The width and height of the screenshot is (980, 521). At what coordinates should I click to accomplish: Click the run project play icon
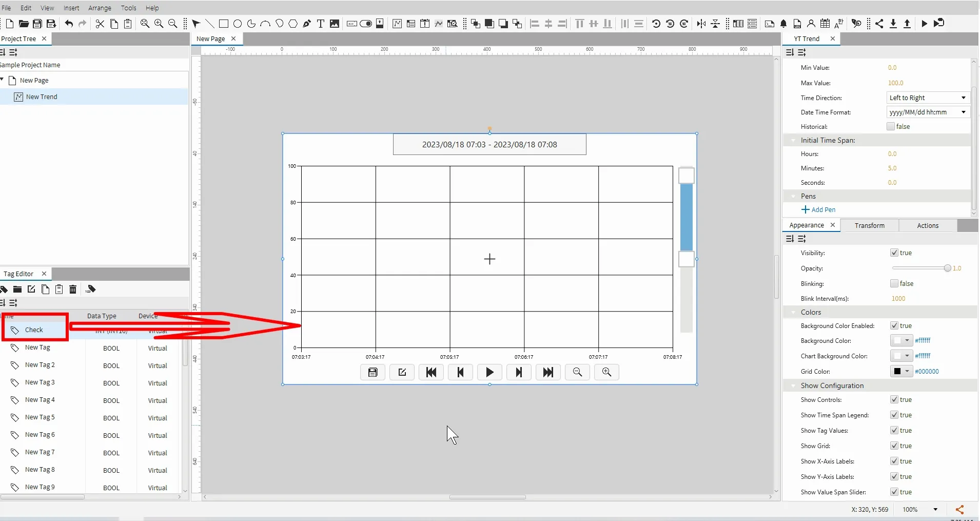[924, 24]
